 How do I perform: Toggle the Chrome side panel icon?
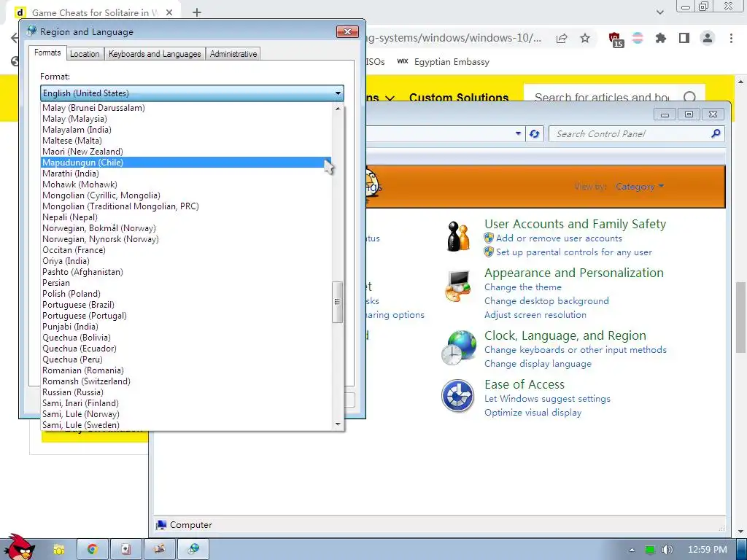(x=684, y=38)
